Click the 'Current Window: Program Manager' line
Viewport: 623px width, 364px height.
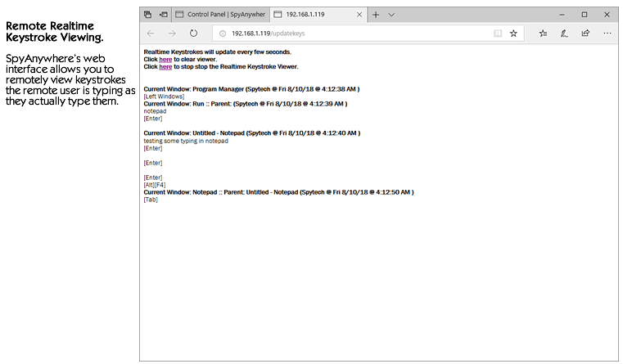251,89
